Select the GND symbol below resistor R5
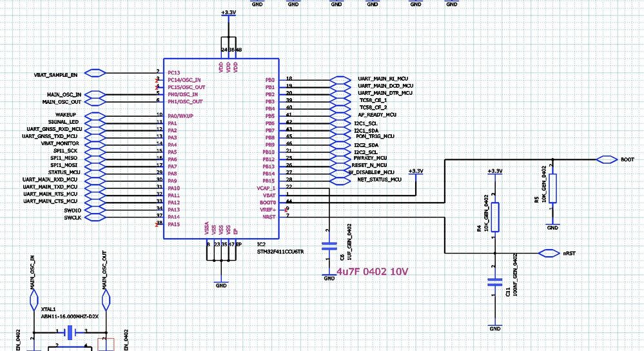 (553, 226)
